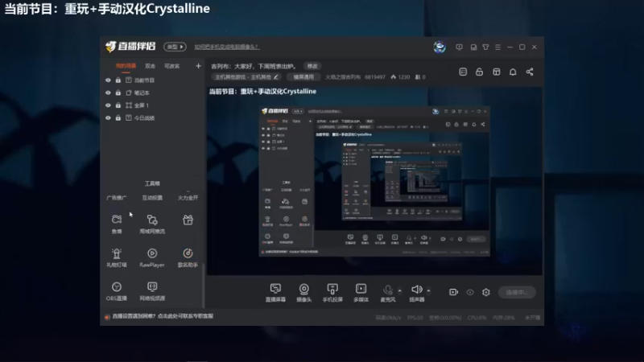Open the 歌名助手 song name tool

pyautogui.click(x=188, y=257)
